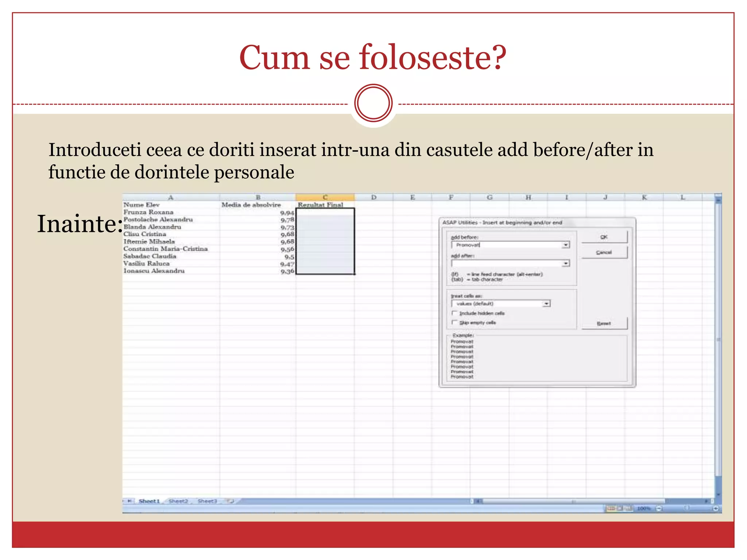Image resolution: width=747 pixels, height=560 pixels.
Task: Enable Skip empty cells checkbox
Action: 454,322
